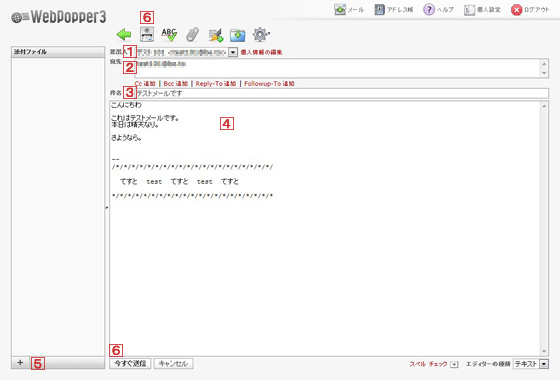Click into the 件名 subject field
The width and height of the screenshot is (560, 380).
click(x=342, y=93)
